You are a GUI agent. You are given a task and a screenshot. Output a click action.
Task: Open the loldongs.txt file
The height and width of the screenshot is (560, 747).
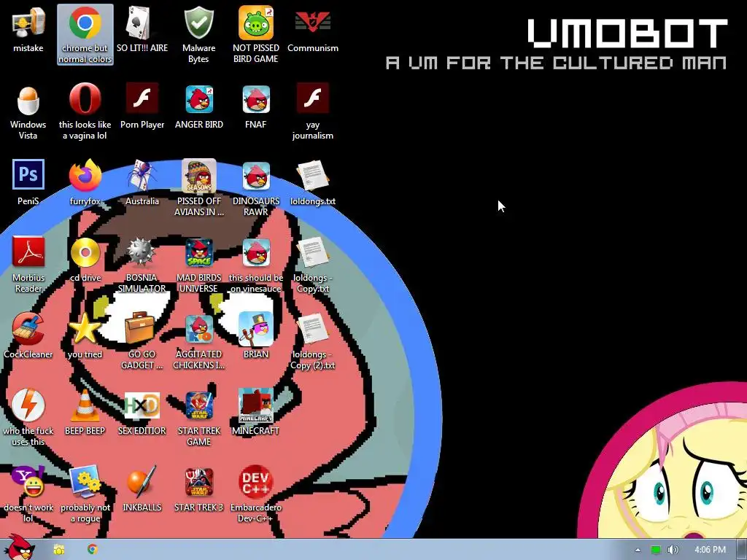coord(313,182)
